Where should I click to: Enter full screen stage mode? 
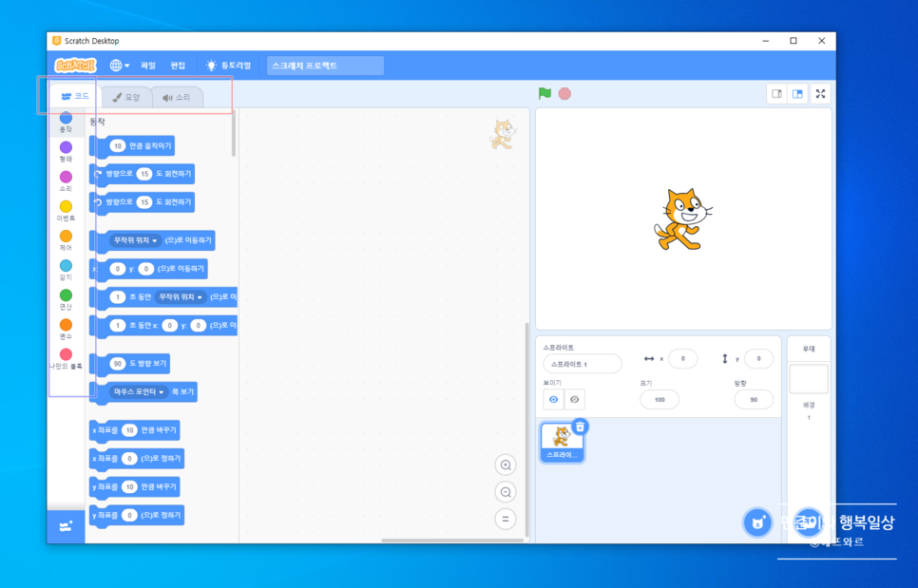pos(820,93)
